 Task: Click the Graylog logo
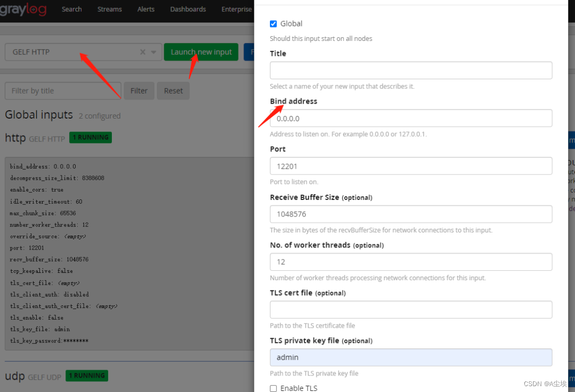click(24, 9)
